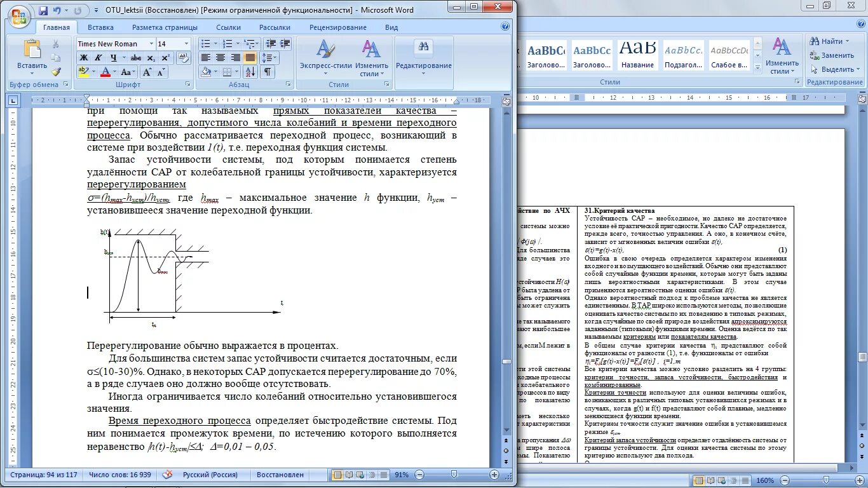Click the page count Страница: 94 из 117

pos(43,475)
